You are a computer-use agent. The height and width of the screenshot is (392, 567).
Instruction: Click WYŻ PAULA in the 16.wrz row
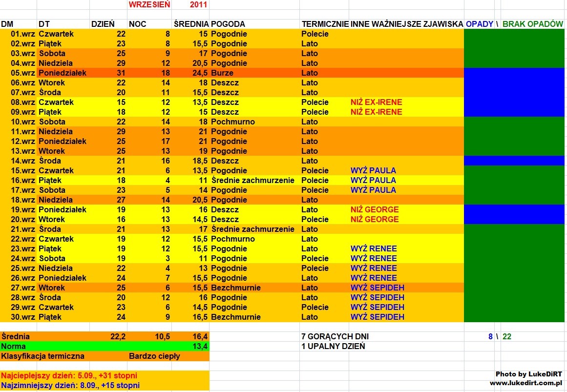click(373, 180)
